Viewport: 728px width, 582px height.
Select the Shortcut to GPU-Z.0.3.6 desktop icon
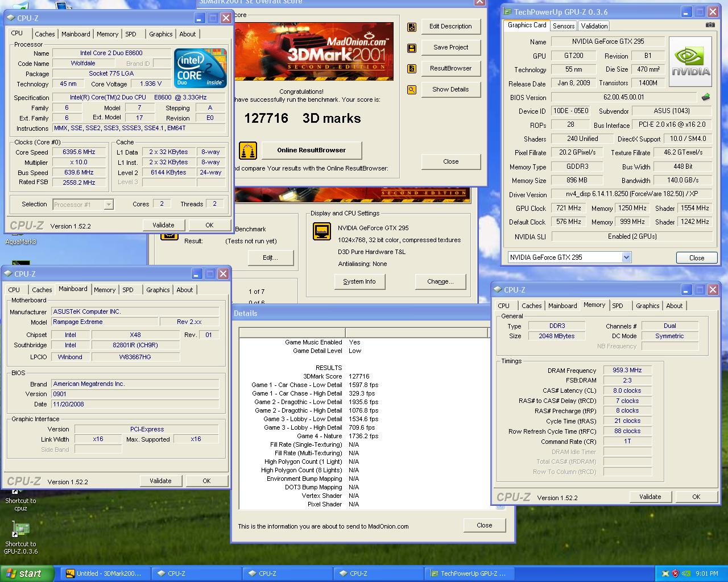[20, 538]
